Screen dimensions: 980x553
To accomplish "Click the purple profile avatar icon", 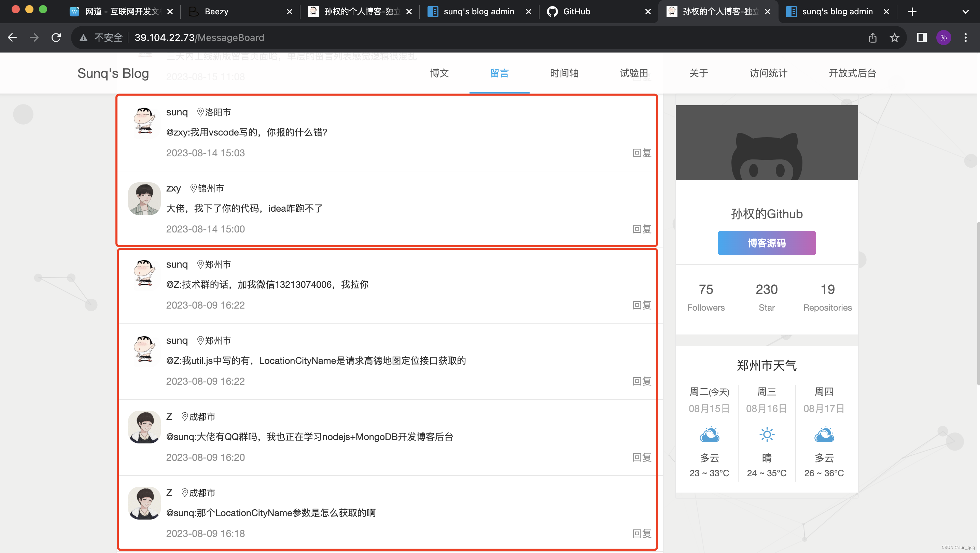I will pyautogui.click(x=943, y=38).
